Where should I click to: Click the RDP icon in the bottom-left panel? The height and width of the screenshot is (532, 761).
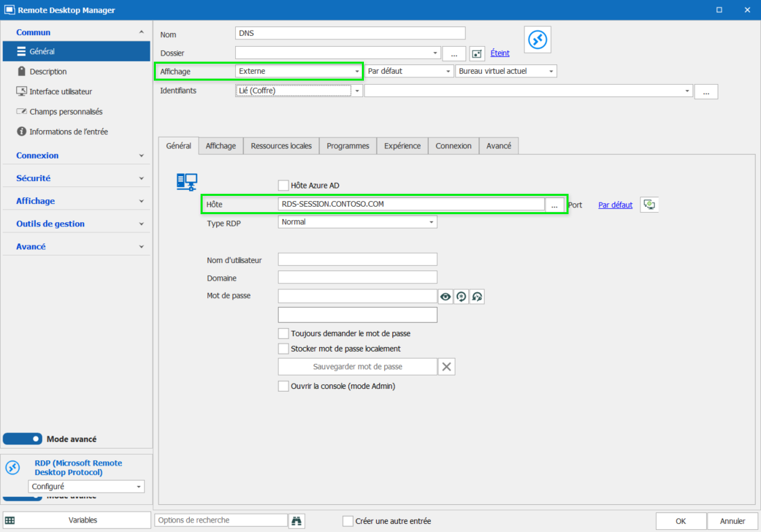click(12, 467)
